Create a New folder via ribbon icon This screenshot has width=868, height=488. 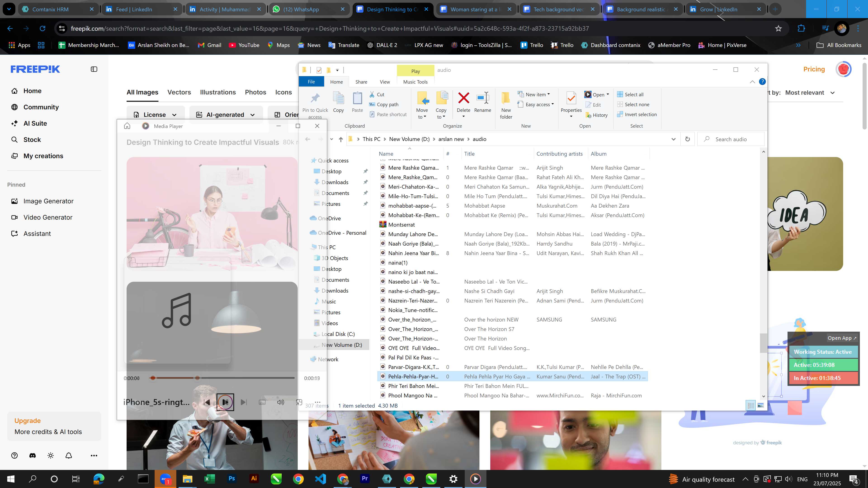click(x=506, y=98)
